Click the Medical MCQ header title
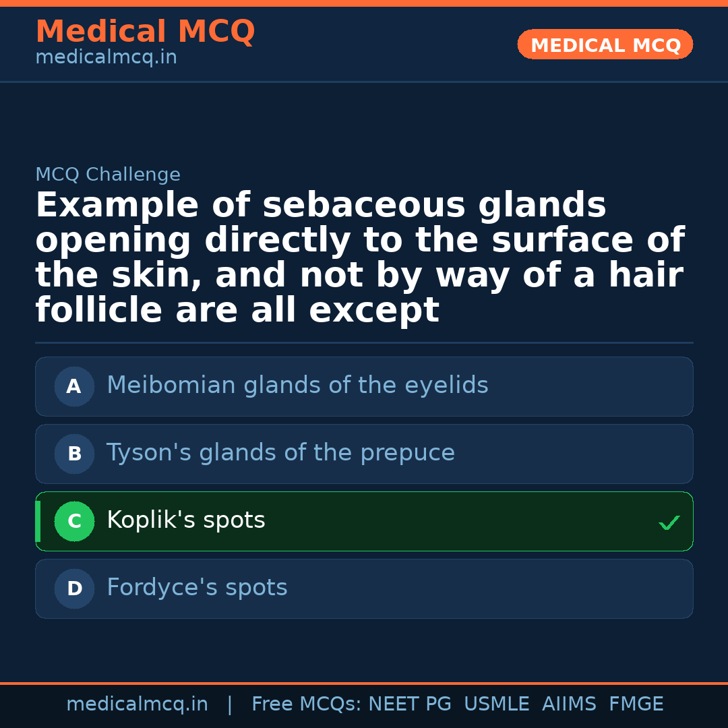728x728 pixels. point(145,32)
